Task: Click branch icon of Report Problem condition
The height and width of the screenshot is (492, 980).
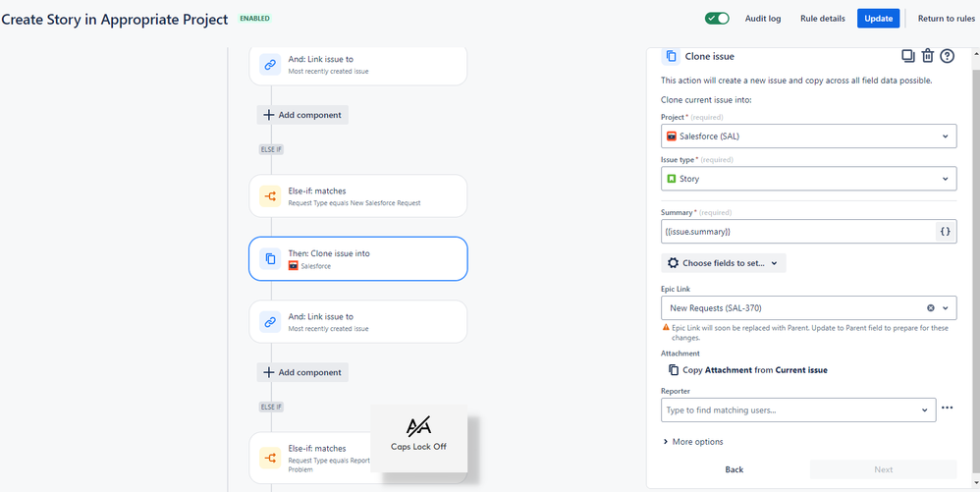Action: click(x=270, y=459)
